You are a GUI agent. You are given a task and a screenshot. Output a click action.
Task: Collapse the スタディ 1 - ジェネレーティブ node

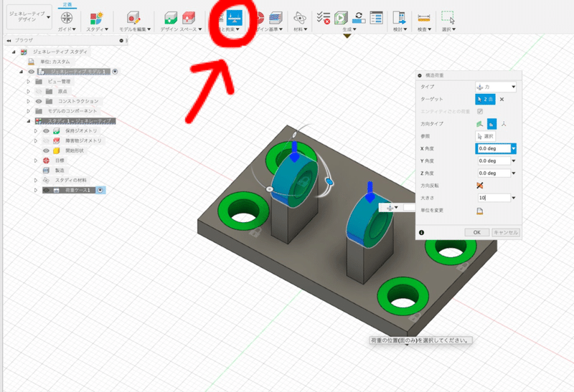point(28,121)
